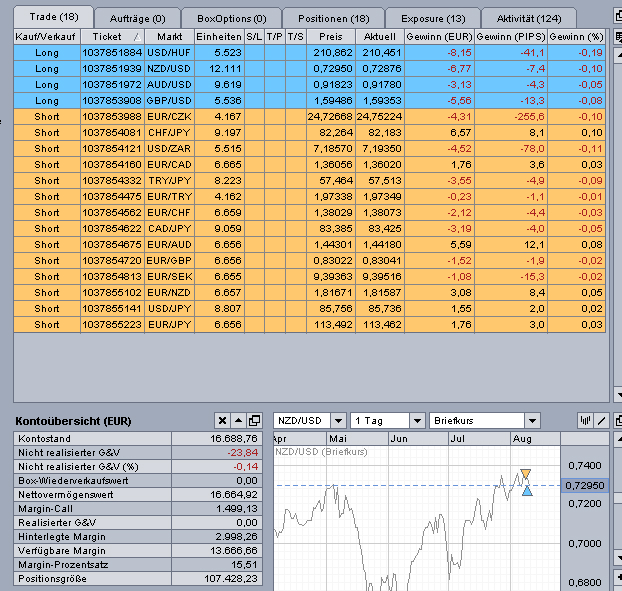Select the pencil drawing tool on chart
This screenshot has width=622, height=591.
[x=602, y=421]
